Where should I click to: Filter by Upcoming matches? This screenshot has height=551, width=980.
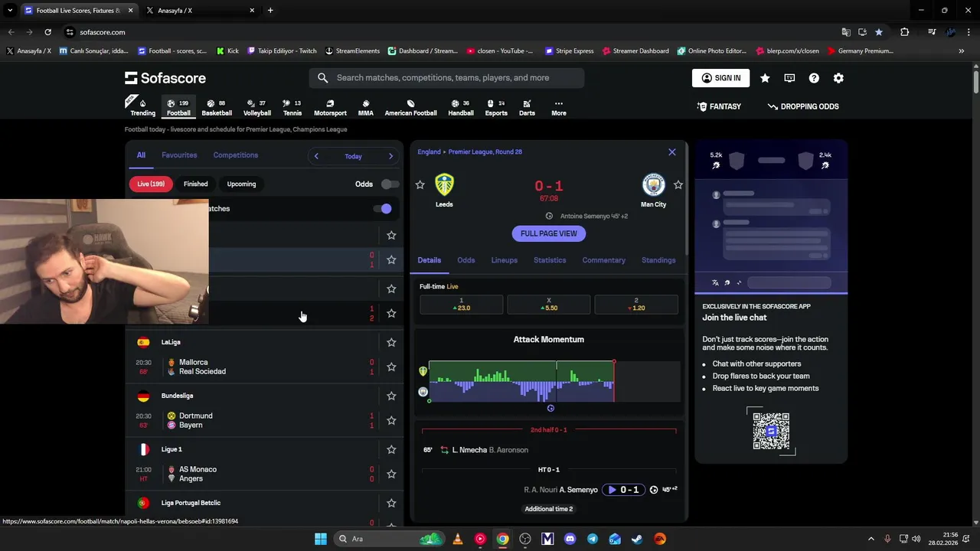pyautogui.click(x=241, y=184)
